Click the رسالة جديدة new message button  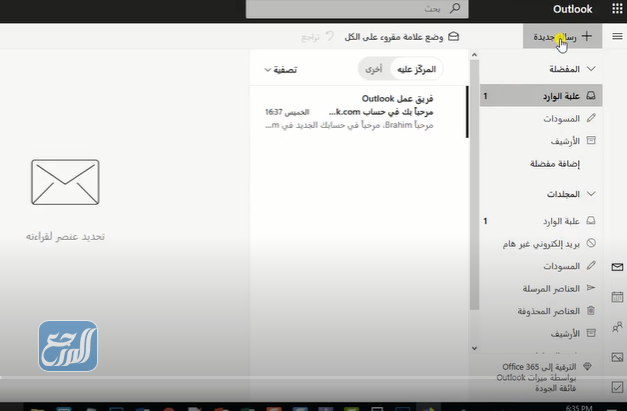[562, 36]
